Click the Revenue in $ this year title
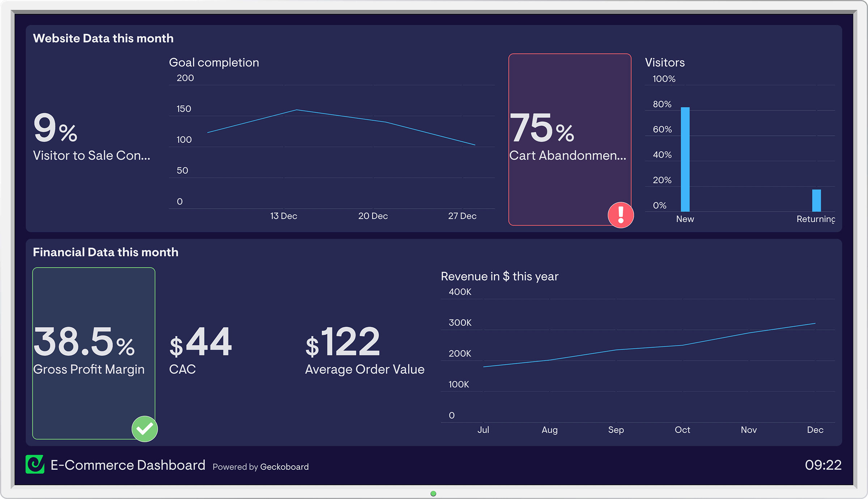The width and height of the screenshot is (868, 499). click(x=499, y=276)
